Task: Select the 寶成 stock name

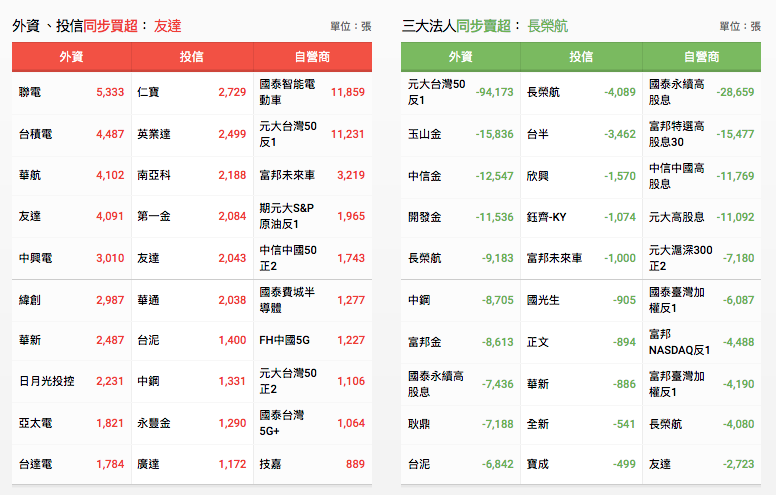Action: coord(537,464)
